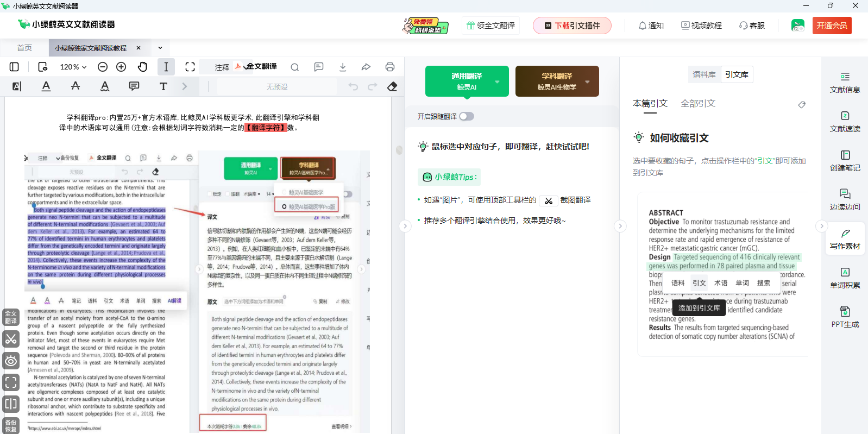The width and height of the screenshot is (868, 434).
Task: Toggle the floating eye-care mode icon
Action: tap(11, 361)
